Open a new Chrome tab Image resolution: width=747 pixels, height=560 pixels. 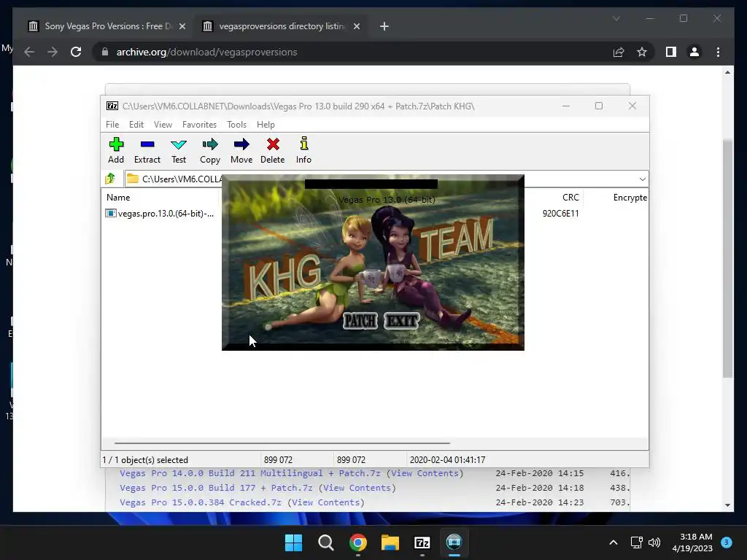tap(384, 26)
